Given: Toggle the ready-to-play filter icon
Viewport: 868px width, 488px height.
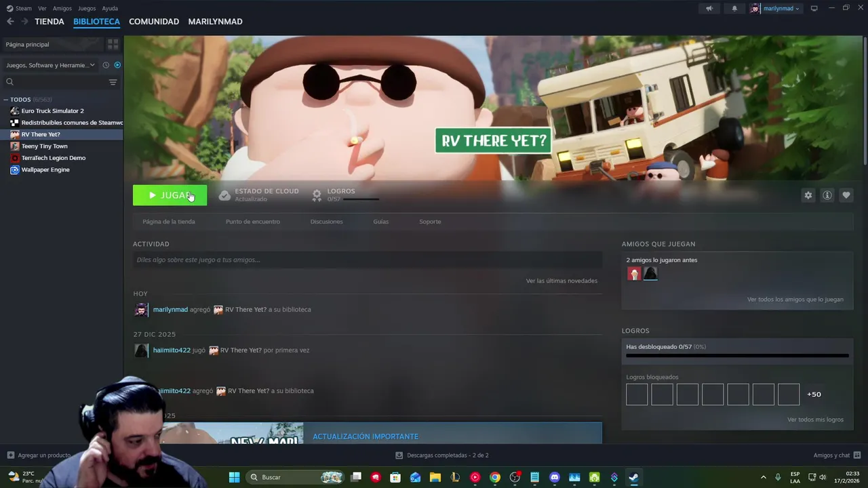Looking at the screenshot, I should [117, 65].
